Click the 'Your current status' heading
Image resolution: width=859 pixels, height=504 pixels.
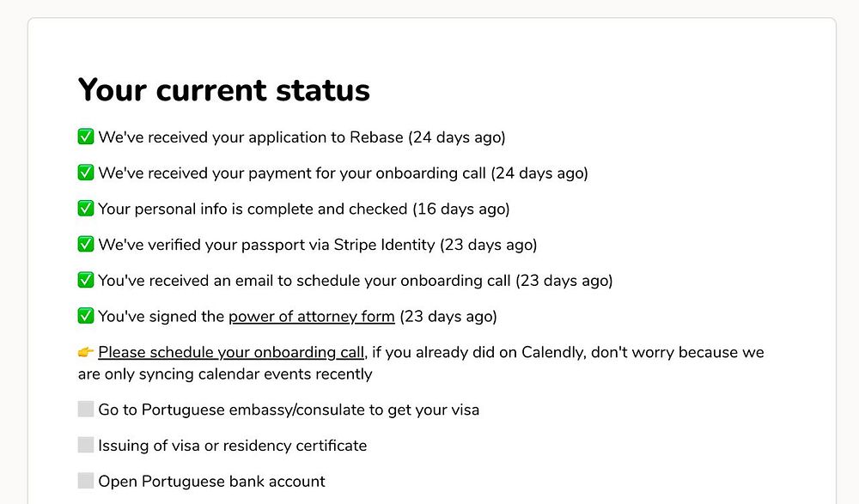click(x=224, y=90)
